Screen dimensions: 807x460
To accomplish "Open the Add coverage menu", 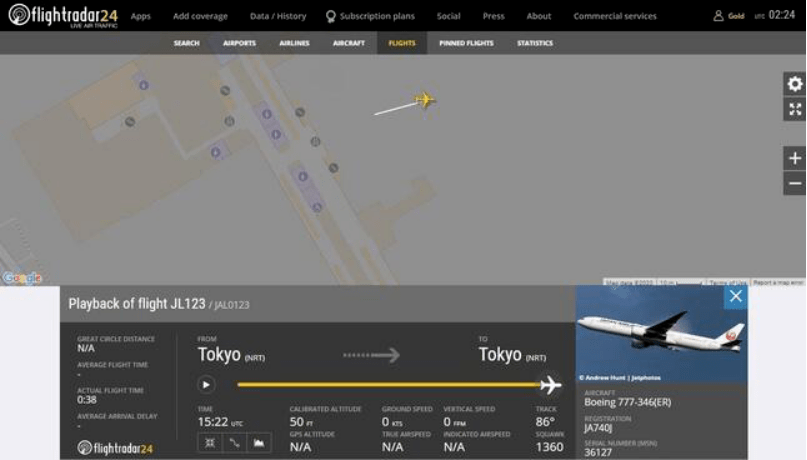I will click(200, 16).
